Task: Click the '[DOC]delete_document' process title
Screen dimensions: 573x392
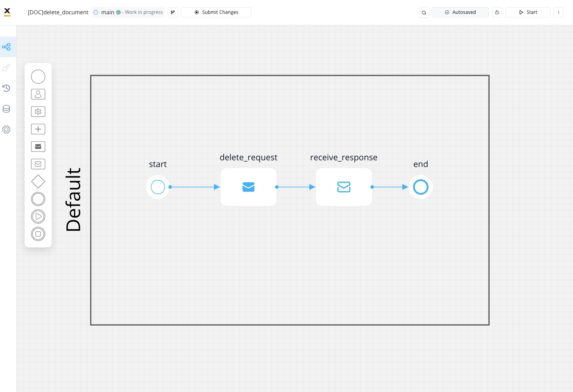Action: coord(58,12)
